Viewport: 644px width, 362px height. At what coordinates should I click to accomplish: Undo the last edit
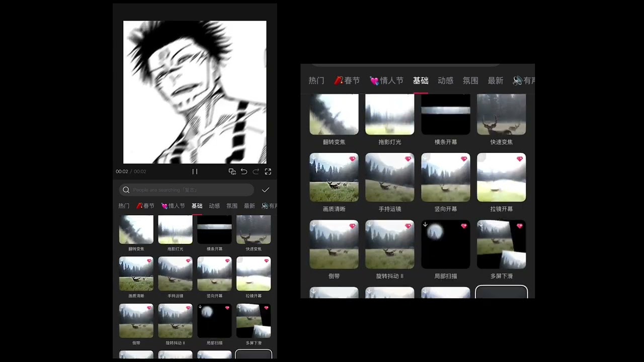(x=244, y=171)
